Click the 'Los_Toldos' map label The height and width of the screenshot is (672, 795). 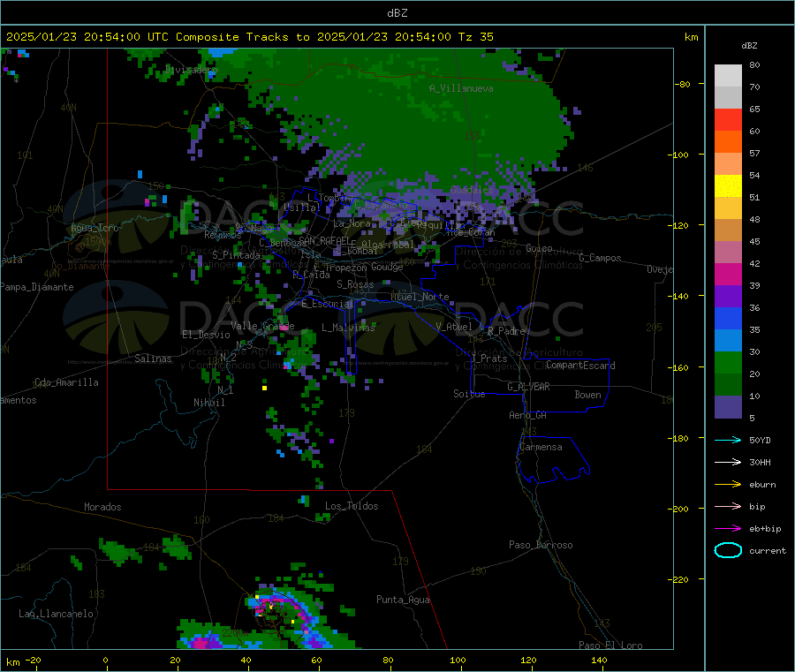[x=352, y=506]
